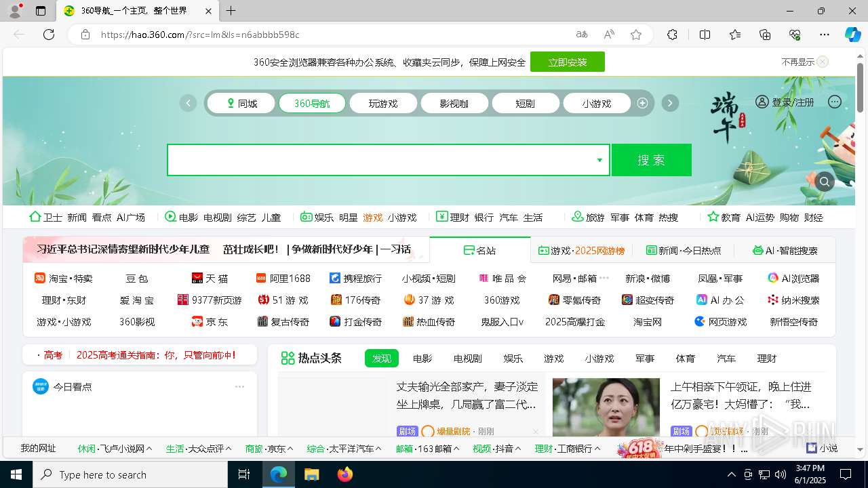The height and width of the screenshot is (488, 868).
Task: Show hidden system tray icons
Action: 731,474
